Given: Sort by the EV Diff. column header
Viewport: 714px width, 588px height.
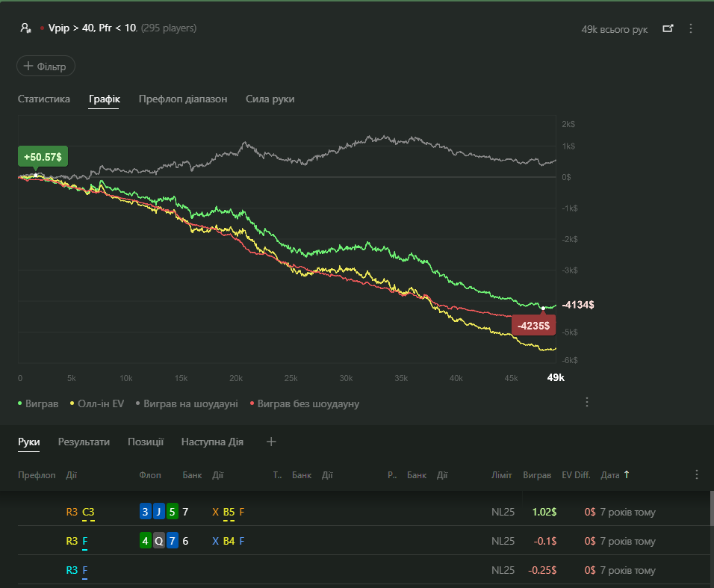Looking at the screenshot, I should point(576,475).
